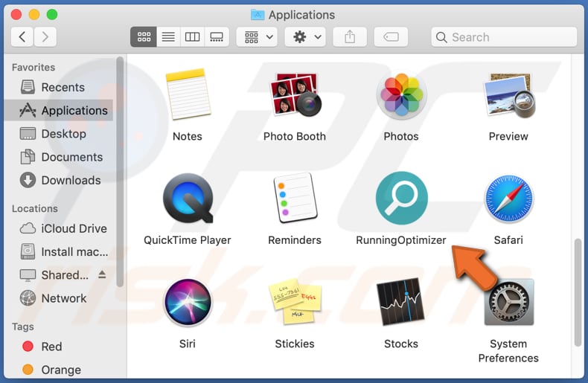Eject the Shared disk in sidebar

pos(101,275)
